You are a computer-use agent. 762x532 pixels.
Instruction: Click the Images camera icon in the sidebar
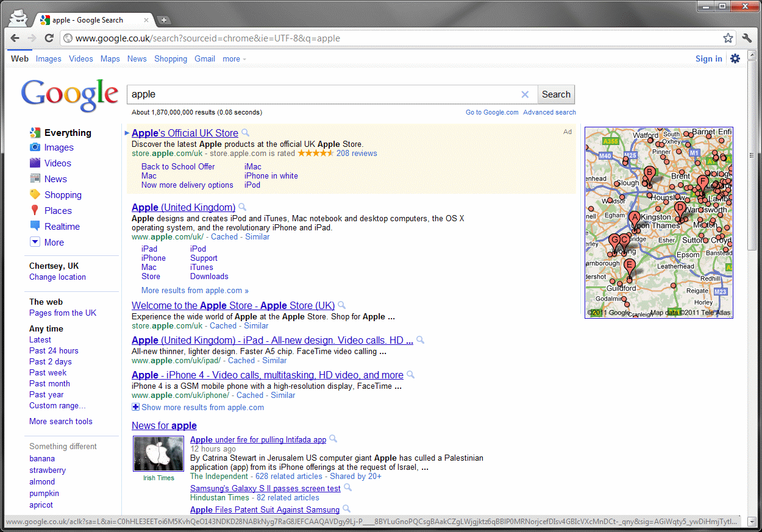(x=35, y=147)
